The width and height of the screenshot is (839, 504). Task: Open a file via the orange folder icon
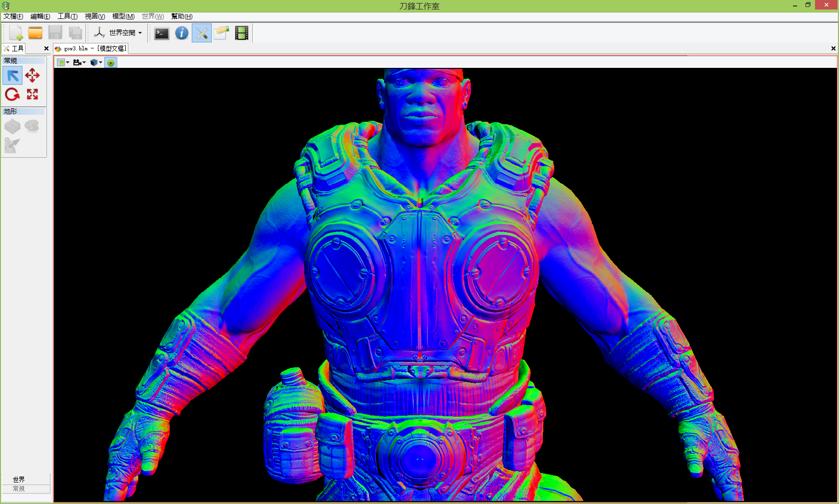point(35,33)
